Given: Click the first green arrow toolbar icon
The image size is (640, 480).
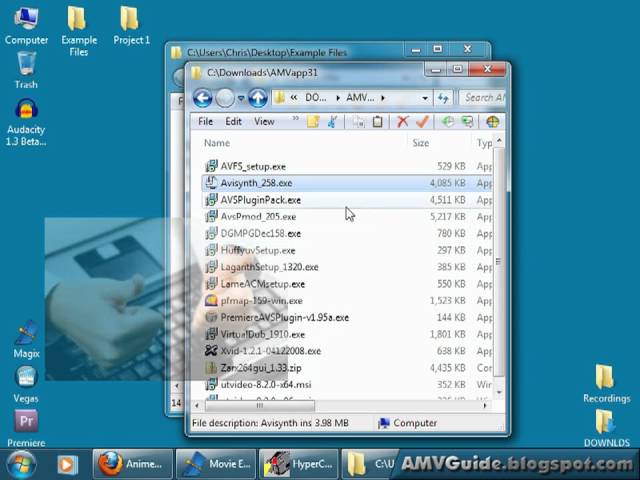Looking at the screenshot, I should tap(448, 122).
